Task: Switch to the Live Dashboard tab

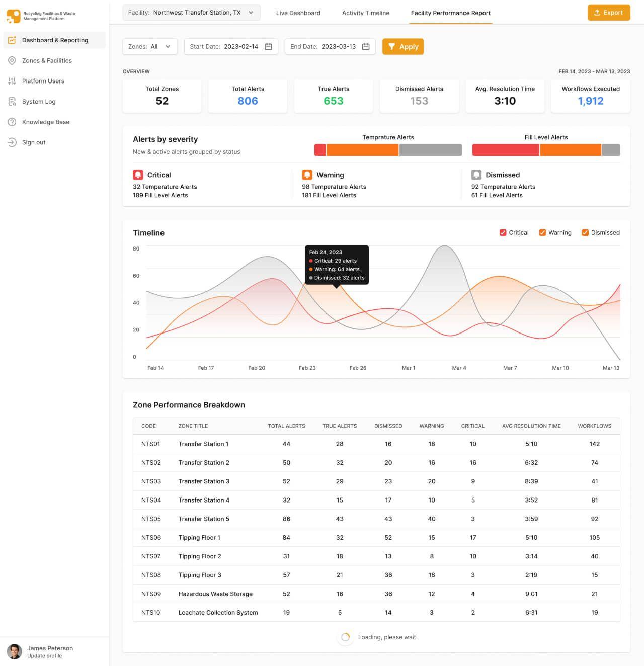Action: pos(298,13)
